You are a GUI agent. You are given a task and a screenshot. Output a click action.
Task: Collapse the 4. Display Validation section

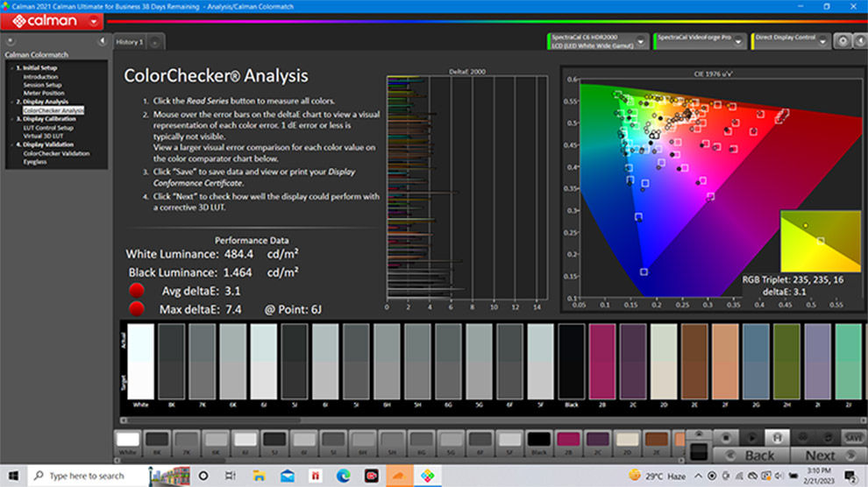(x=11, y=145)
